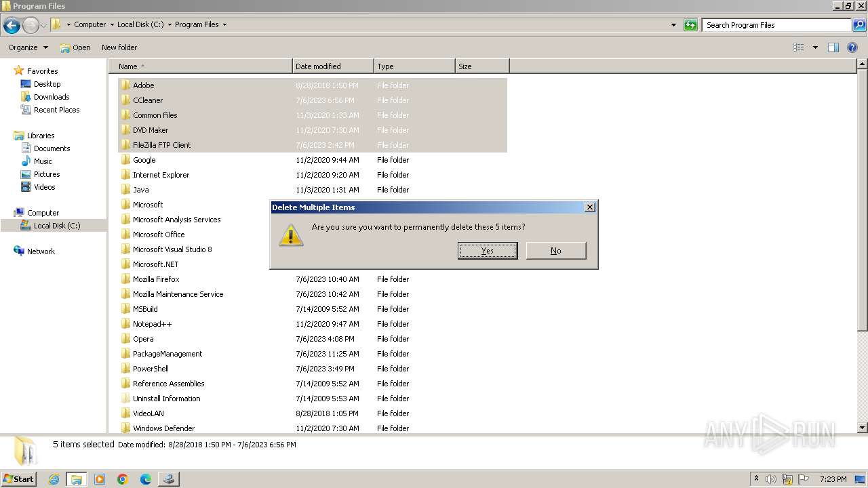Select Pictures library
This screenshot has height=488, width=868.
tap(47, 174)
